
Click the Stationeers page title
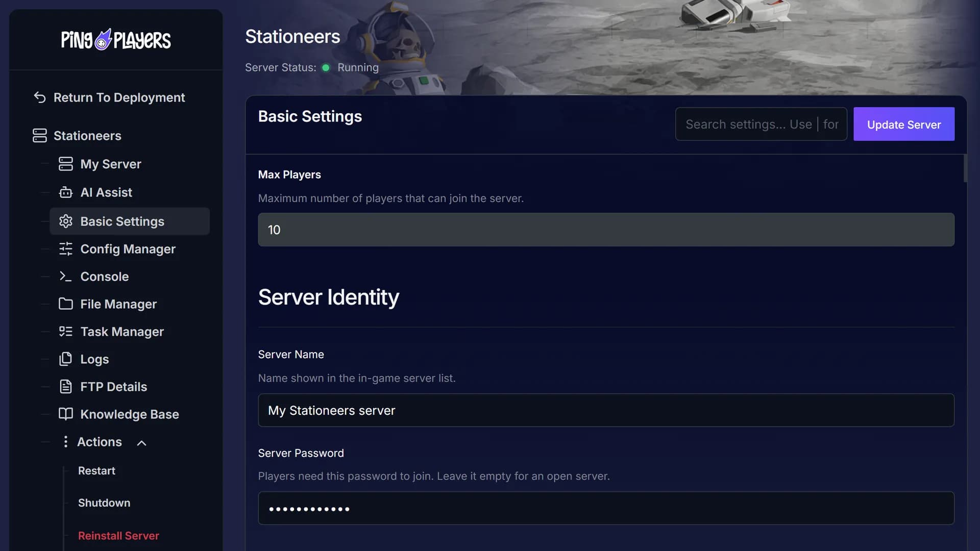click(292, 36)
